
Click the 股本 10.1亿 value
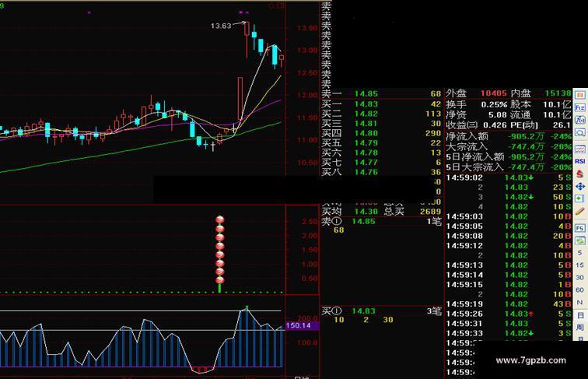point(557,104)
